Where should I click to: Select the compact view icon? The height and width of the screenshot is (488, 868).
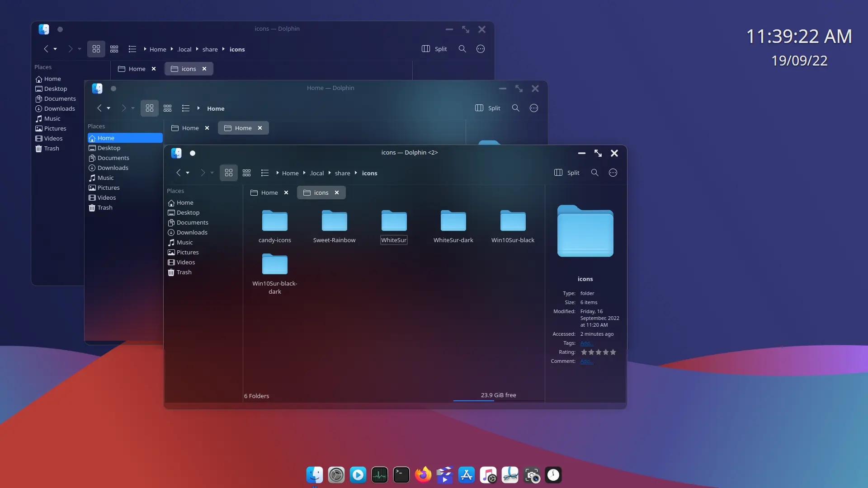pyautogui.click(x=246, y=173)
